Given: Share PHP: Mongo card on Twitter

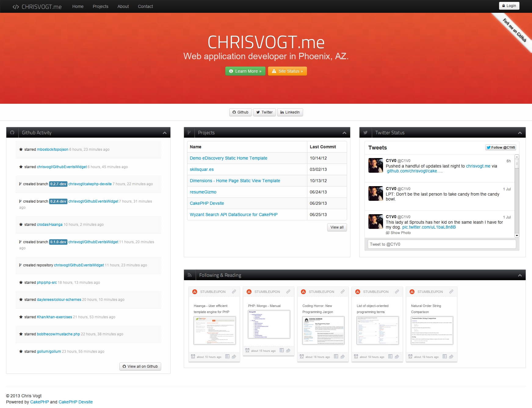Looking at the screenshot, I should pyautogui.click(x=288, y=350).
